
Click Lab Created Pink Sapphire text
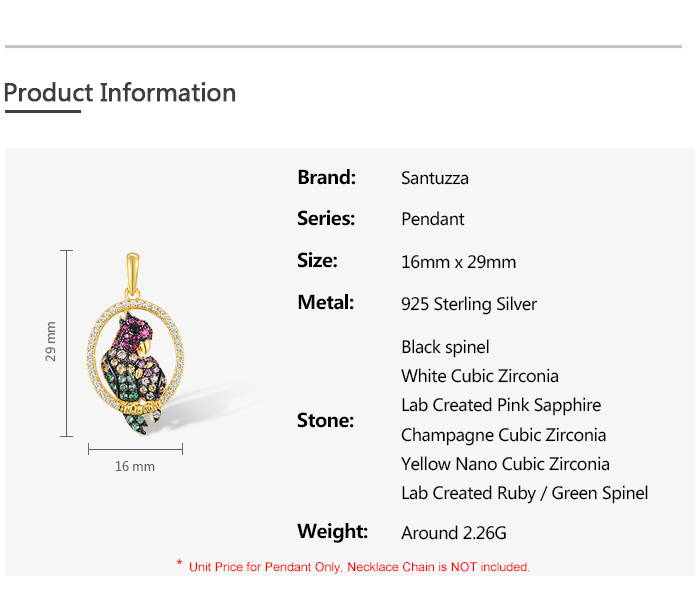(501, 405)
